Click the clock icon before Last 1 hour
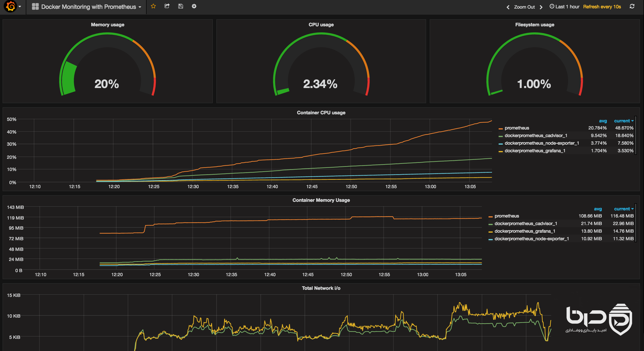Viewport: 644px width, 351px height. coord(552,7)
